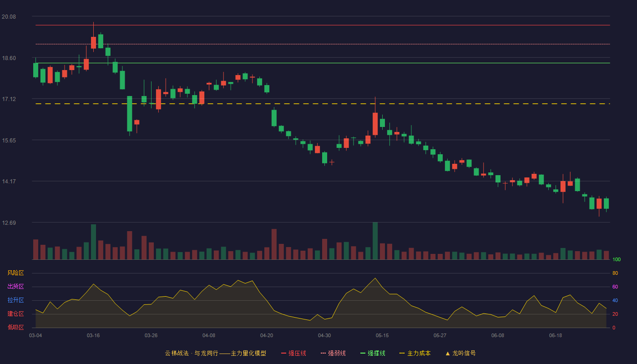Click the 17.12 price axis label
The height and width of the screenshot is (364, 637).
click(x=9, y=99)
